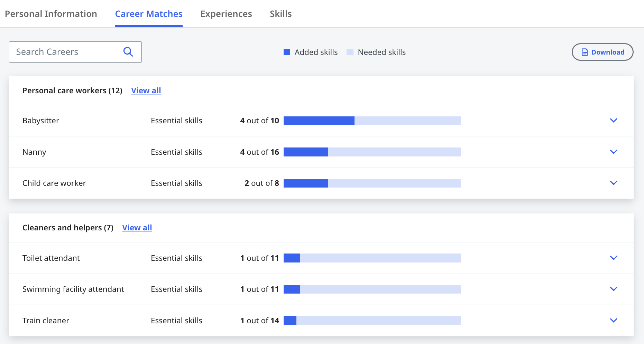Image resolution: width=644 pixels, height=344 pixels.
Task: Click the Babysitter skills progress bar
Action: pyautogui.click(x=372, y=121)
